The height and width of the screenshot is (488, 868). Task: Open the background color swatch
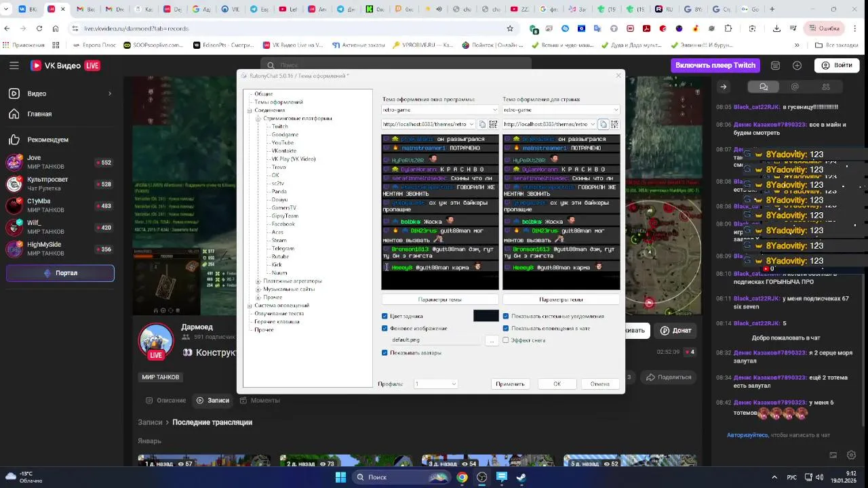click(486, 317)
